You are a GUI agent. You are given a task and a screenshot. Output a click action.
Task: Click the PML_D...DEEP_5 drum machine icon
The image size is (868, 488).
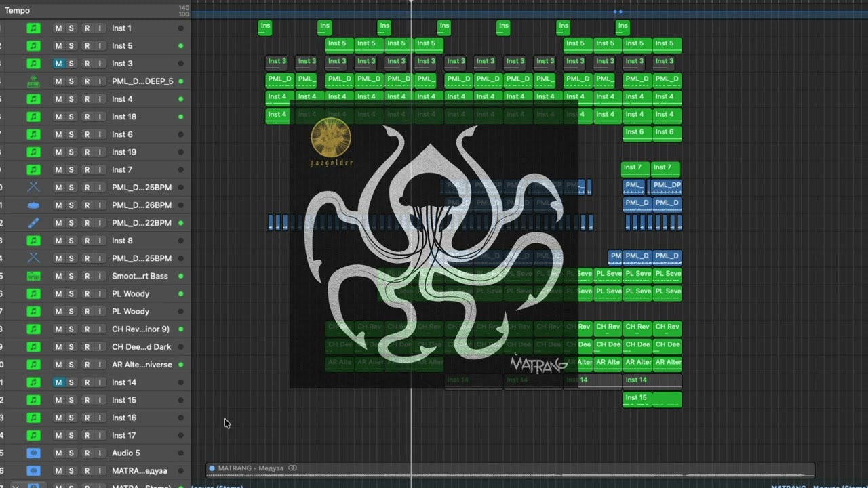(33, 81)
